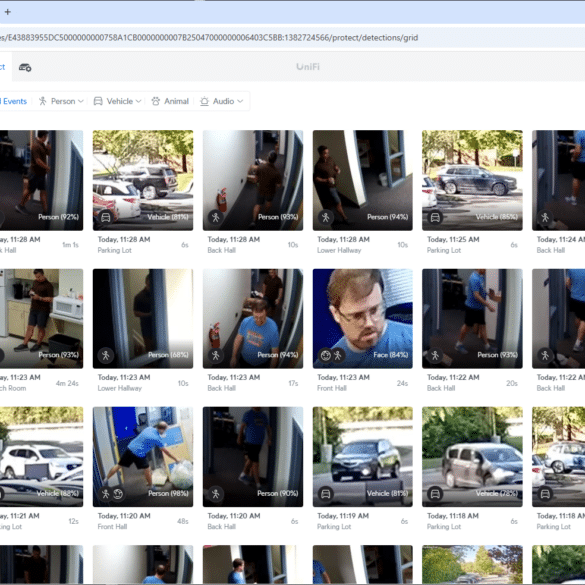Open the Face (84%) Front Hall thumbnail
This screenshot has height=585, width=585.
click(363, 319)
